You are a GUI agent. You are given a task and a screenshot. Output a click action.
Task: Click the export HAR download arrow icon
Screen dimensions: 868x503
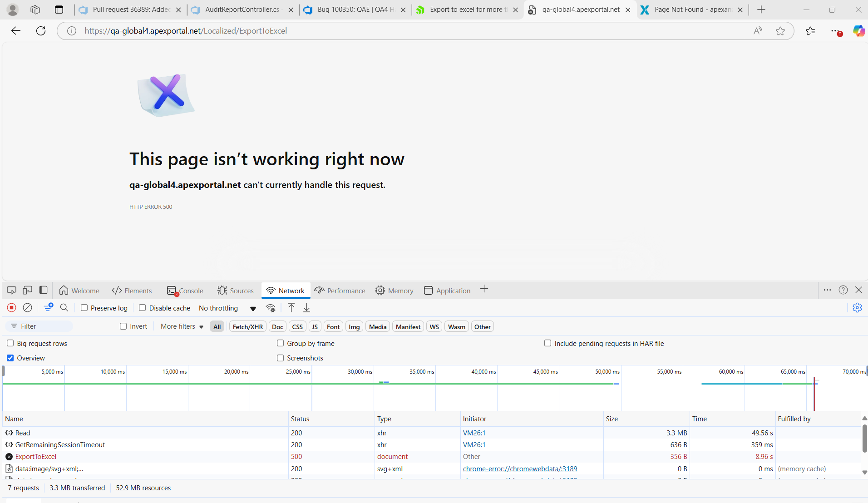pyautogui.click(x=307, y=308)
